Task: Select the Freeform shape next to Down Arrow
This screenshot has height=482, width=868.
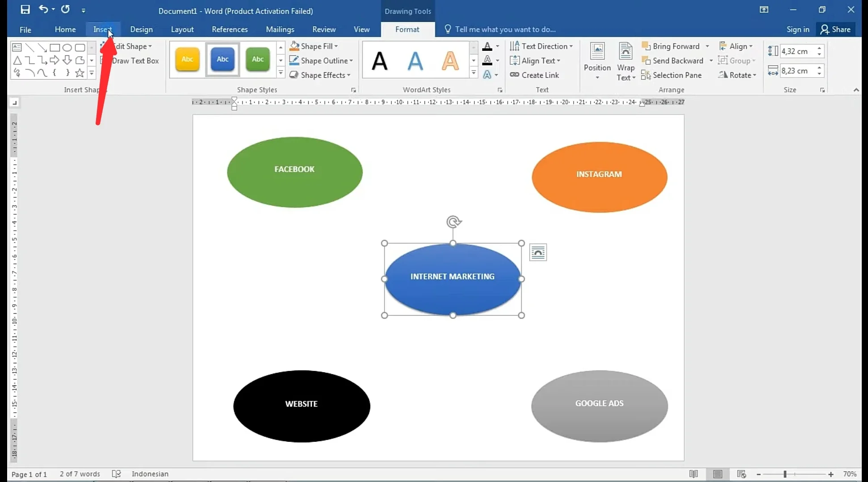Action: coord(80,60)
